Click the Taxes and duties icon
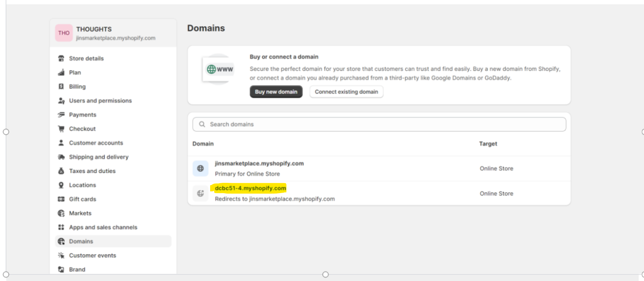This screenshot has width=644, height=281. [x=61, y=171]
